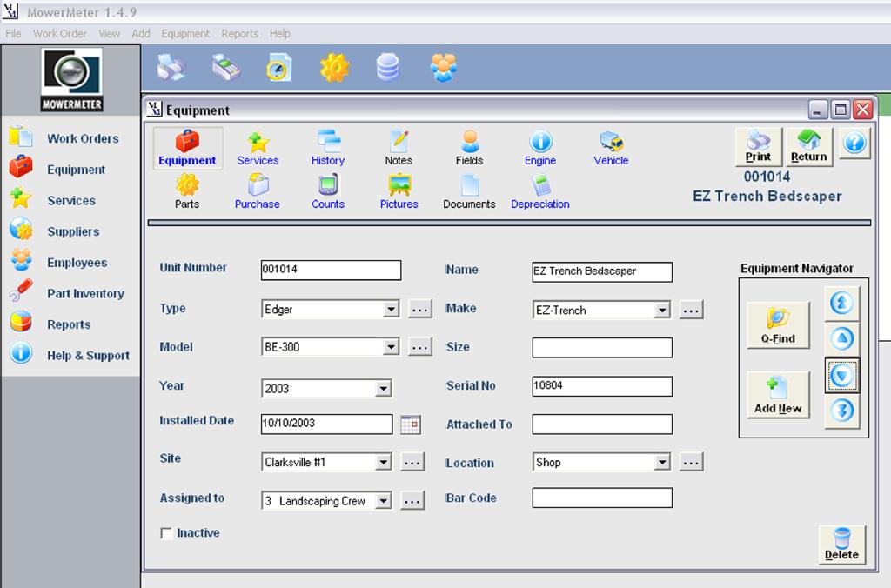The height and width of the screenshot is (588, 891).
Task: Open the calendar picker beside Installed Date
Action: coord(410,424)
